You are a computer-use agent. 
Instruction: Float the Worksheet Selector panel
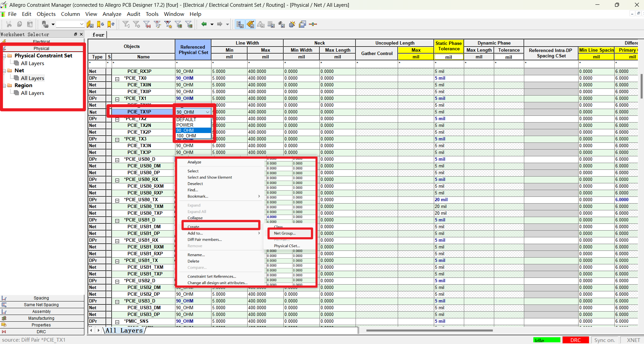click(76, 34)
